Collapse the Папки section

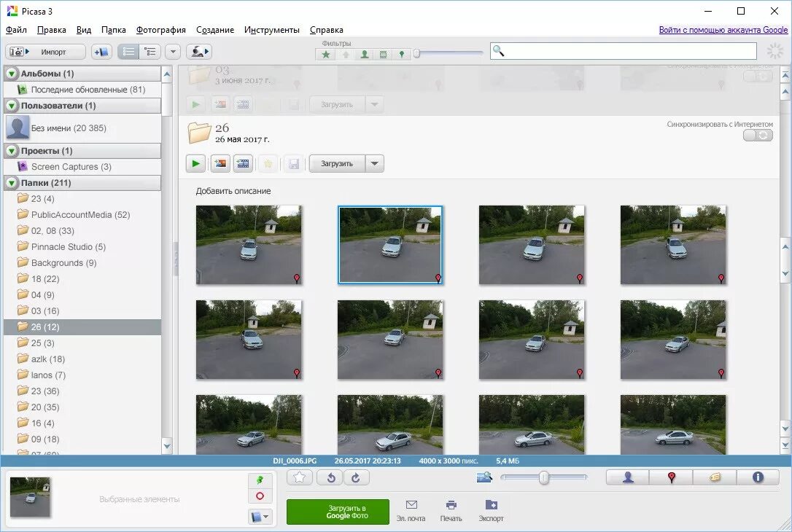pos(12,183)
